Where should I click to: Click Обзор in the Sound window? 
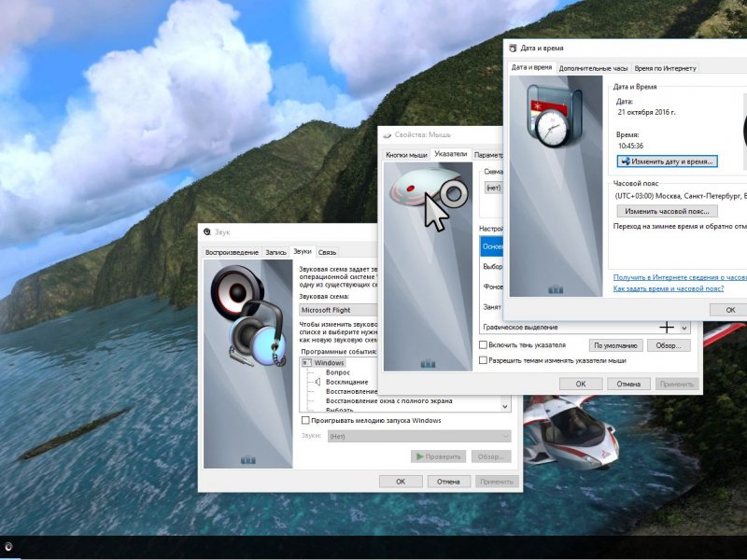[x=491, y=456]
